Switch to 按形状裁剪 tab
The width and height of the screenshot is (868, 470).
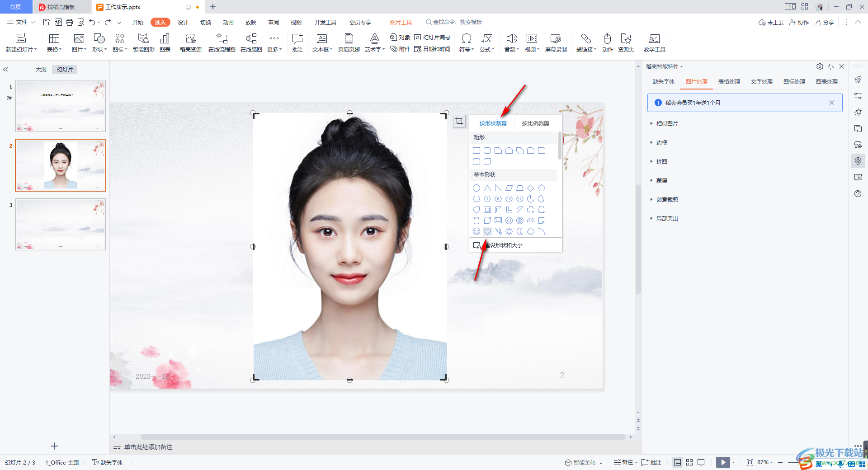(493, 123)
